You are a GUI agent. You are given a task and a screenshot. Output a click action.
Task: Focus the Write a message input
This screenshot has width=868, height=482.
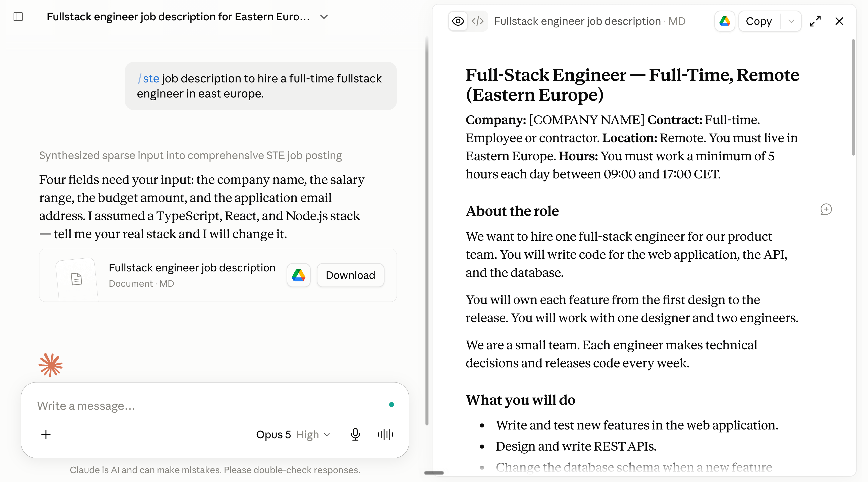[209, 406]
